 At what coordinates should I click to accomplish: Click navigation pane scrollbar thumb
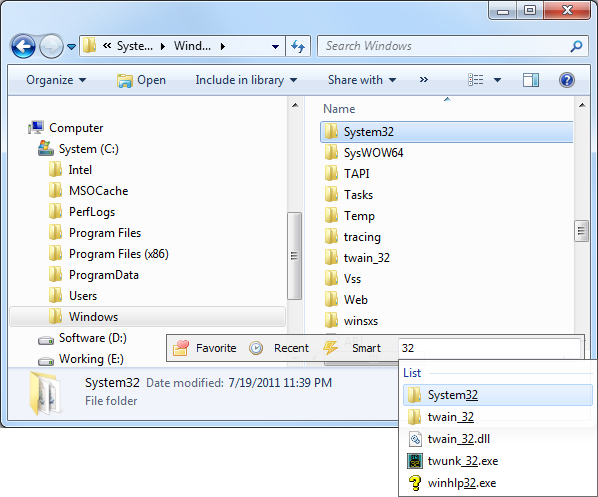coord(294,256)
